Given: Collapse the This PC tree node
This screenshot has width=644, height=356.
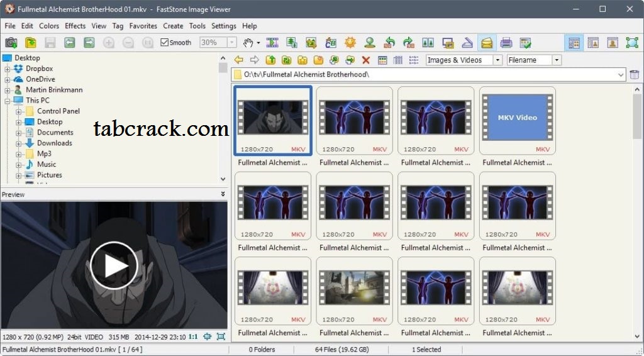Looking at the screenshot, I should click(x=8, y=101).
